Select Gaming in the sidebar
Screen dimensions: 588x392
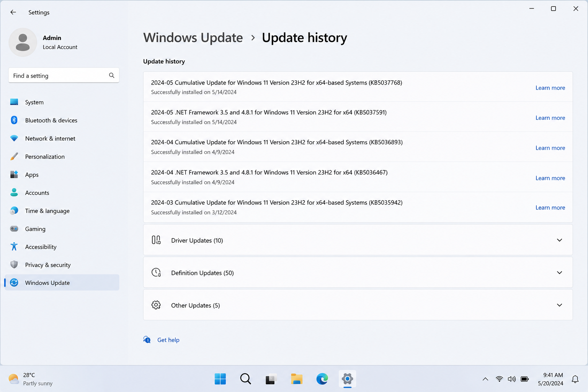(62, 229)
